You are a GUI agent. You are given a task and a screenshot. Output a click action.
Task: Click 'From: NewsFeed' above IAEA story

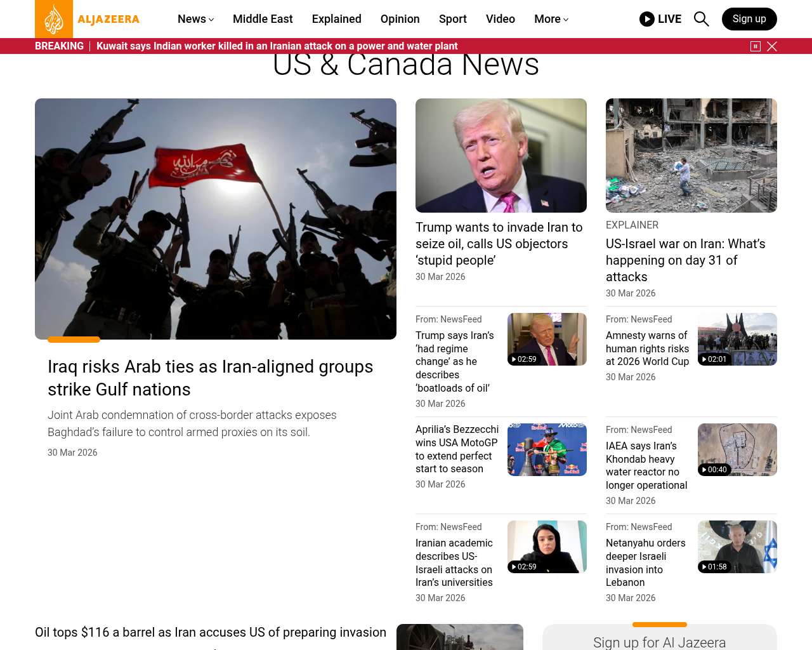click(x=639, y=430)
